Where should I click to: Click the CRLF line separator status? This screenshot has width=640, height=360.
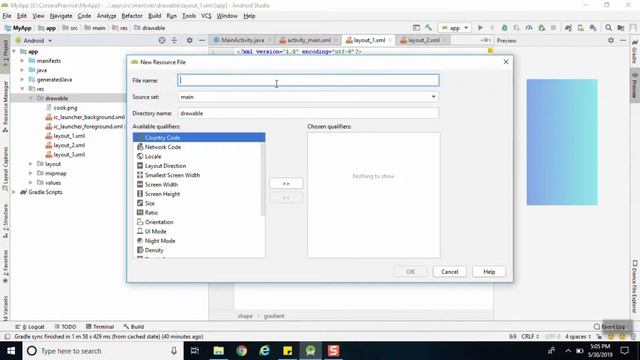(530, 336)
